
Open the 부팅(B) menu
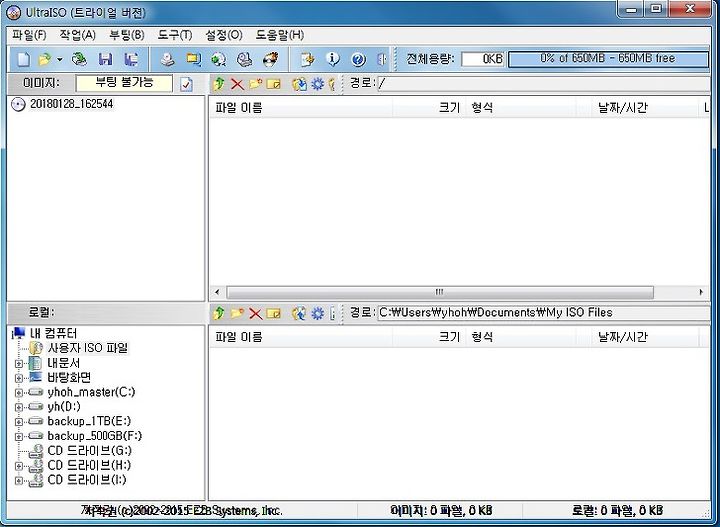(x=127, y=35)
